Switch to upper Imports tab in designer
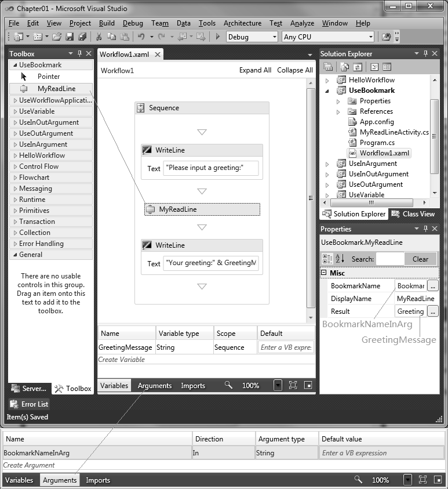448x489 pixels. [193, 386]
